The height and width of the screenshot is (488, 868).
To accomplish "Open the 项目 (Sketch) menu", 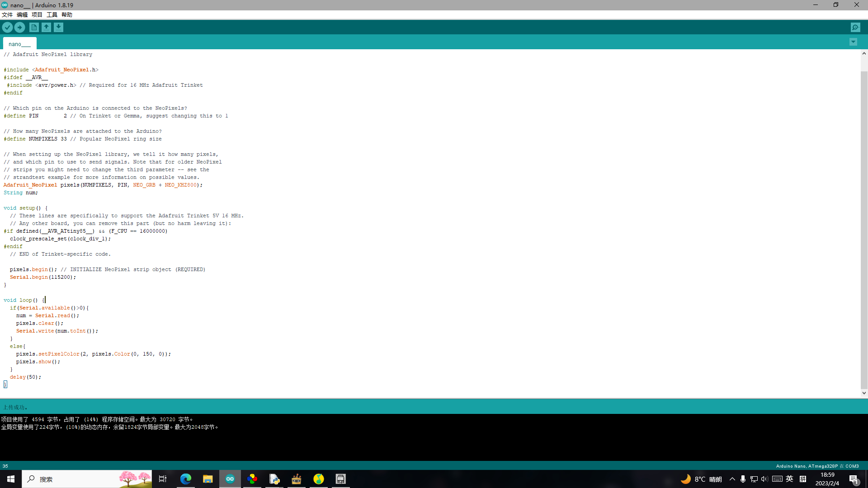I will click(37, 15).
